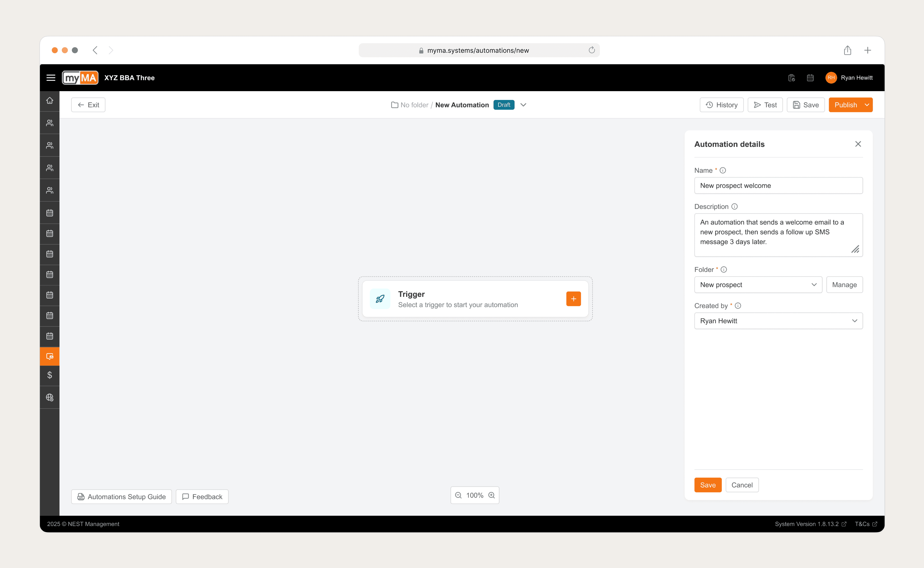Expand the chevron next to the Draft badge
This screenshot has height=568, width=924.
523,105
